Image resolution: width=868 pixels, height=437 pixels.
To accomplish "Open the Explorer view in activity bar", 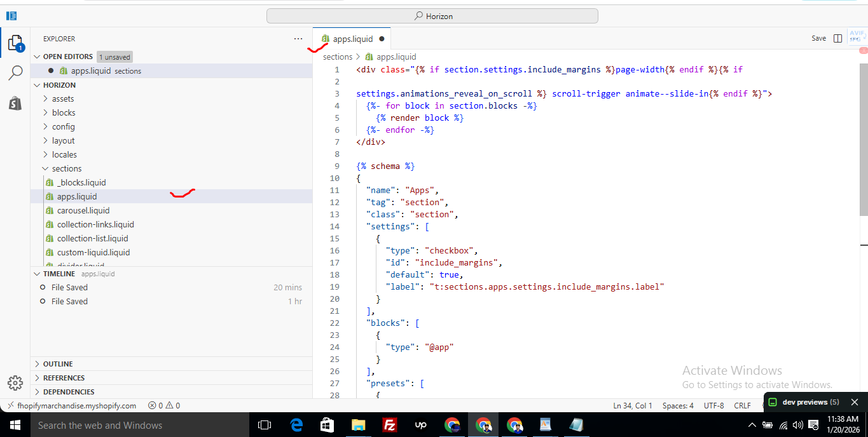I will (15, 43).
